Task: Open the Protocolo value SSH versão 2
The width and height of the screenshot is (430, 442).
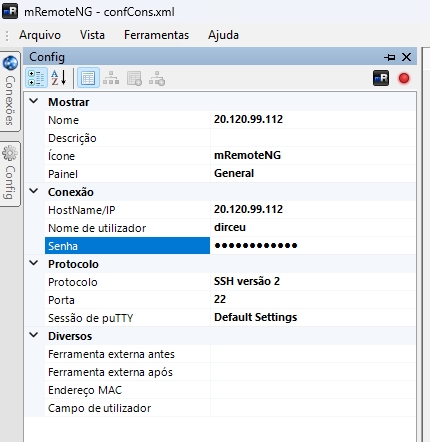Action: 313,282
